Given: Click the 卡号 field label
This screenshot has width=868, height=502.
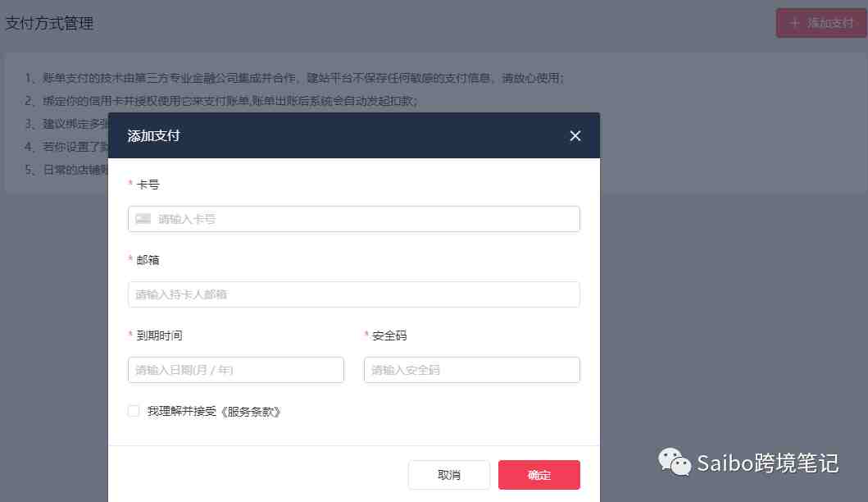Looking at the screenshot, I should click(148, 185).
